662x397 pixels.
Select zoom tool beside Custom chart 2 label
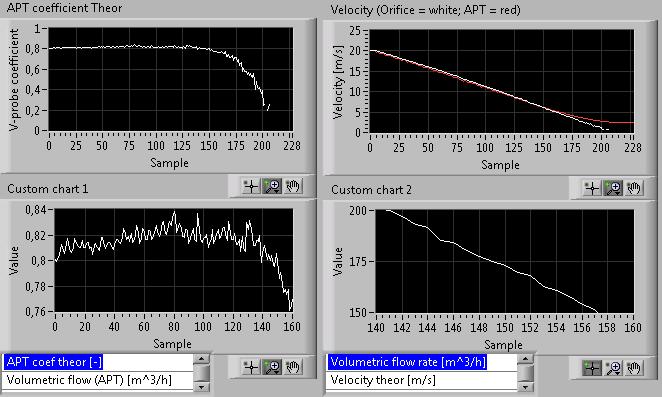coord(613,188)
